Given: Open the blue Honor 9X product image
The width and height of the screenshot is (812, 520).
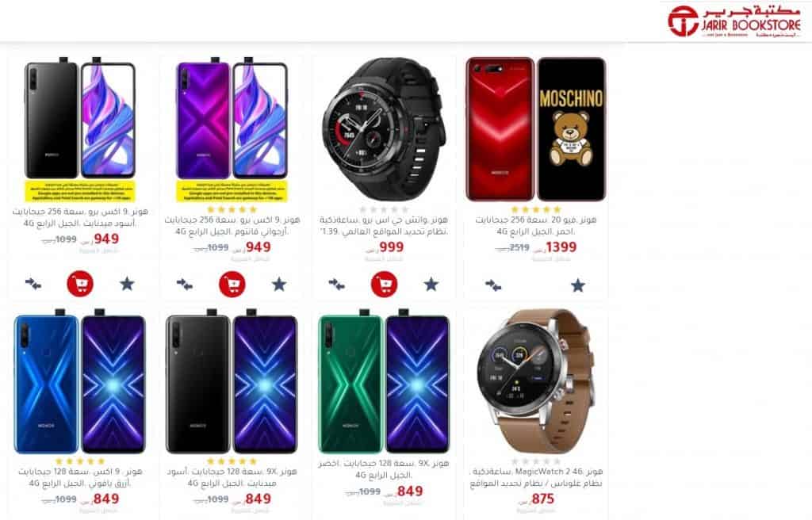Looking at the screenshot, I should [x=80, y=382].
